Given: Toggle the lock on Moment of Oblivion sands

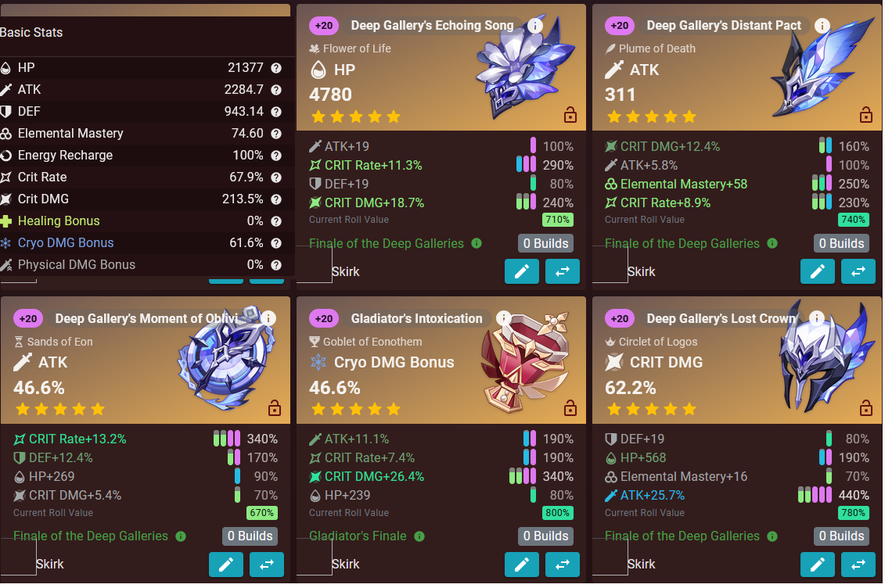Looking at the screenshot, I should click(274, 408).
